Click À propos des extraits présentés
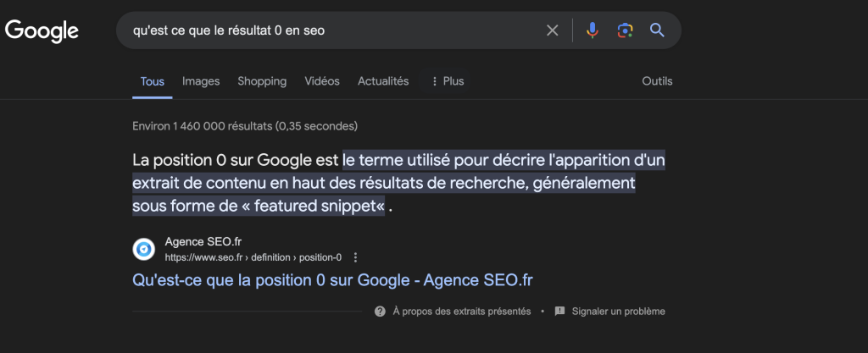Screen dimensions: 868x353 [x=461, y=312]
